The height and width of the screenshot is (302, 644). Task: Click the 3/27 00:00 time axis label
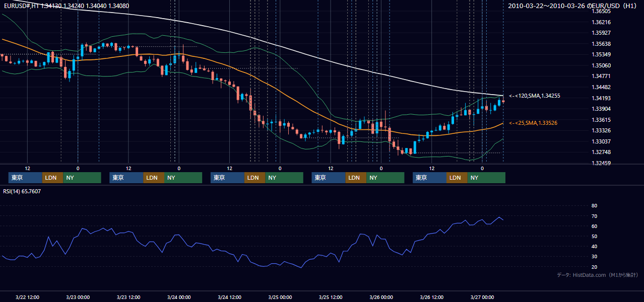482,297
